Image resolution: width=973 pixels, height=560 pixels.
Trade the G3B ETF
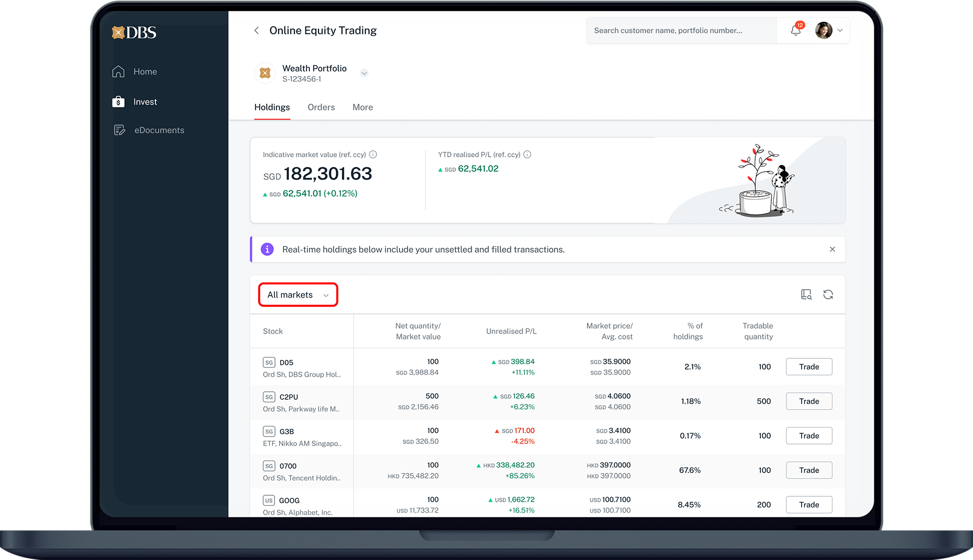pyautogui.click(x=809, y=436)
